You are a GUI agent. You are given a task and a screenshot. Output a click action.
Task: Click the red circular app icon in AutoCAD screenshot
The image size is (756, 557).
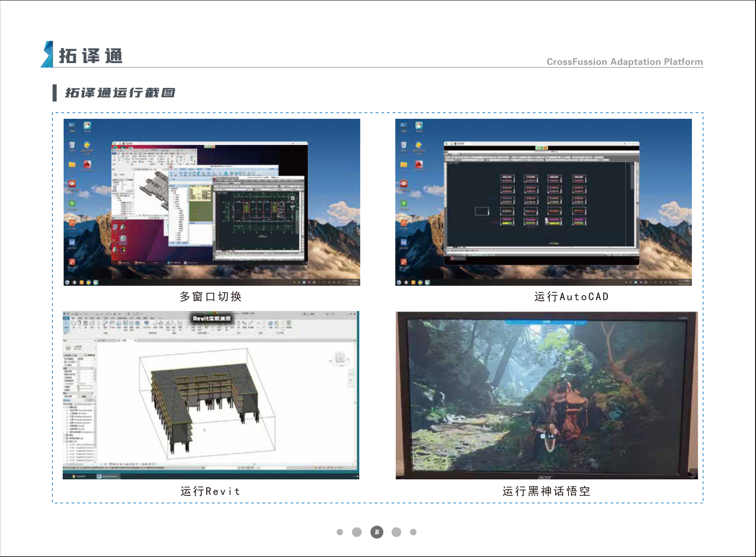[403, 184]
